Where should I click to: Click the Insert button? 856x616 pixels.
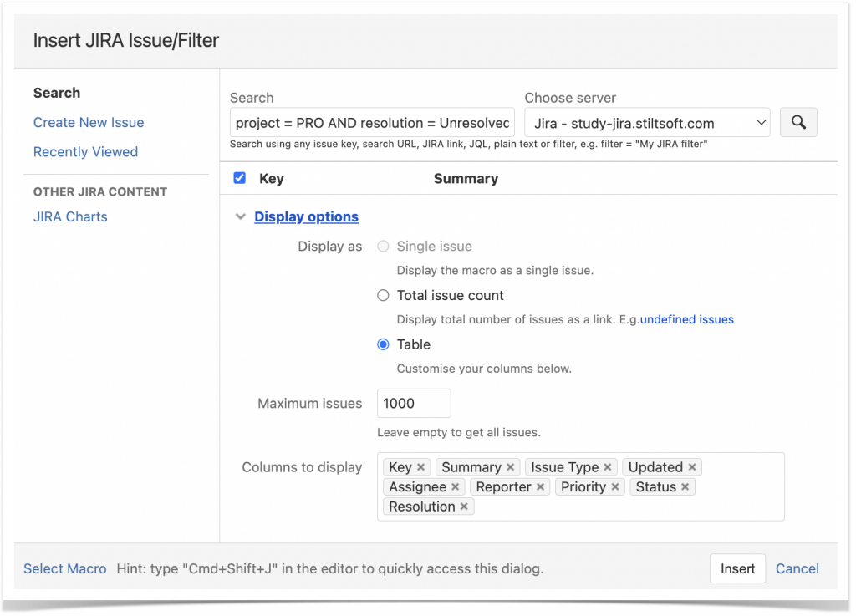(x=737, y=568)
